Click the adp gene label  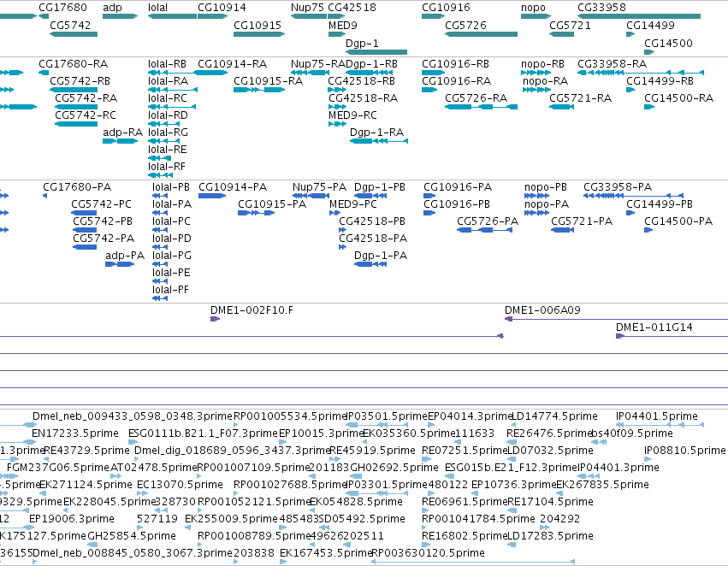pos(112,8)
